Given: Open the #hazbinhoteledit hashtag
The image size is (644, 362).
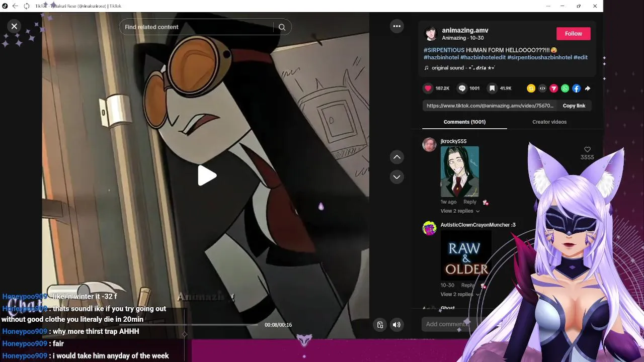Looking at the screenshot, I should coord(482,57).
